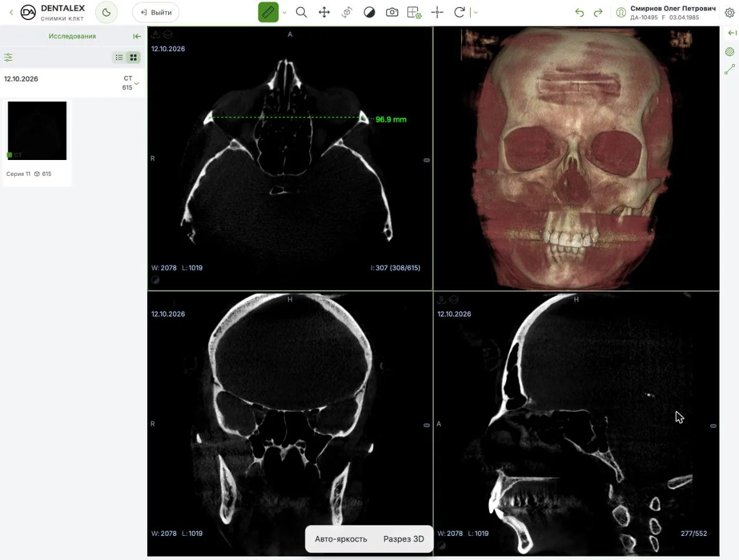The width and height of the screenshot is (739, 560).
Task: Click the Авто-яркость button
Action: click(341, 539)
